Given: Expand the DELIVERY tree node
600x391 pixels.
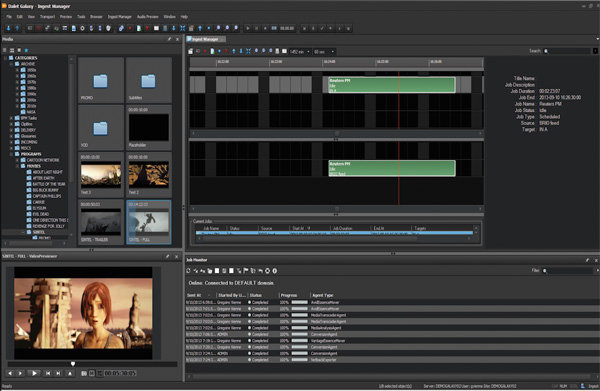Looking at the screenshot, I should pyautogui.click(x=11, y=130).
